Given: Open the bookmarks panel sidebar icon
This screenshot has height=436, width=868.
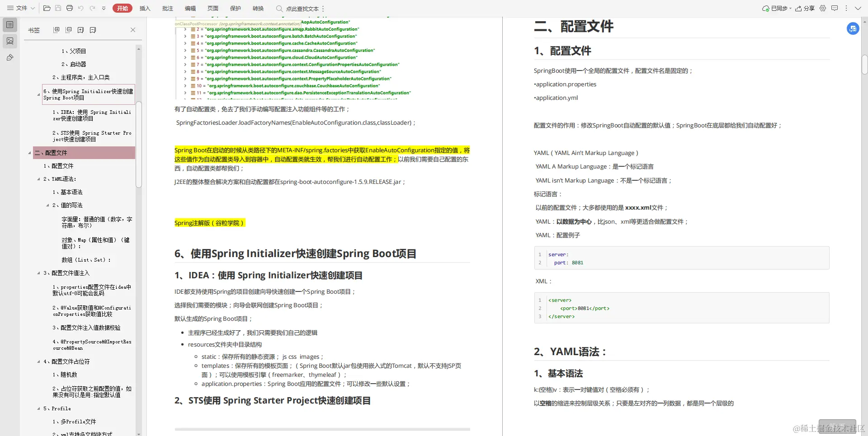Looking at the screenshot, I should pyautogui.click(x=10, y=25).
